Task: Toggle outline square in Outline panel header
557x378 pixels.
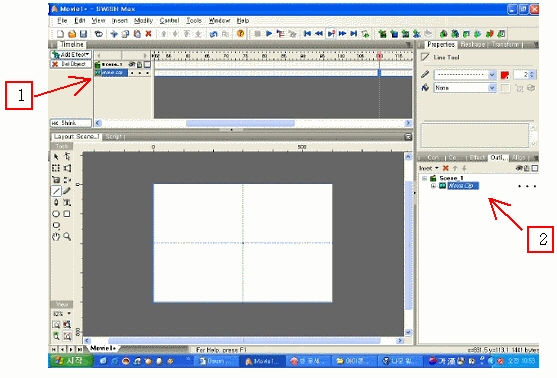Action: click(535, 168)
